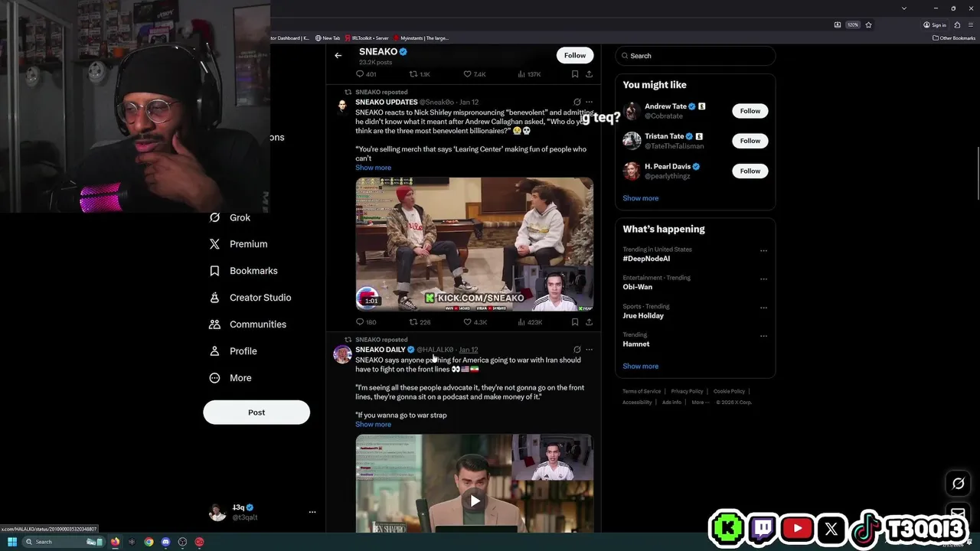The image size is (980, 551).
Task: Open more menu on SNEAKO DAILY post
Action: (589, 350)
